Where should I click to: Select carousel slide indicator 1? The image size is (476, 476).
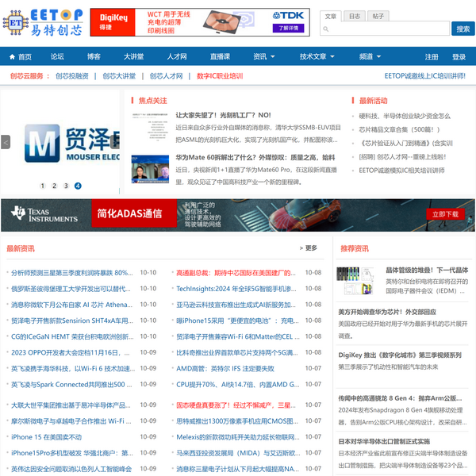42,186
